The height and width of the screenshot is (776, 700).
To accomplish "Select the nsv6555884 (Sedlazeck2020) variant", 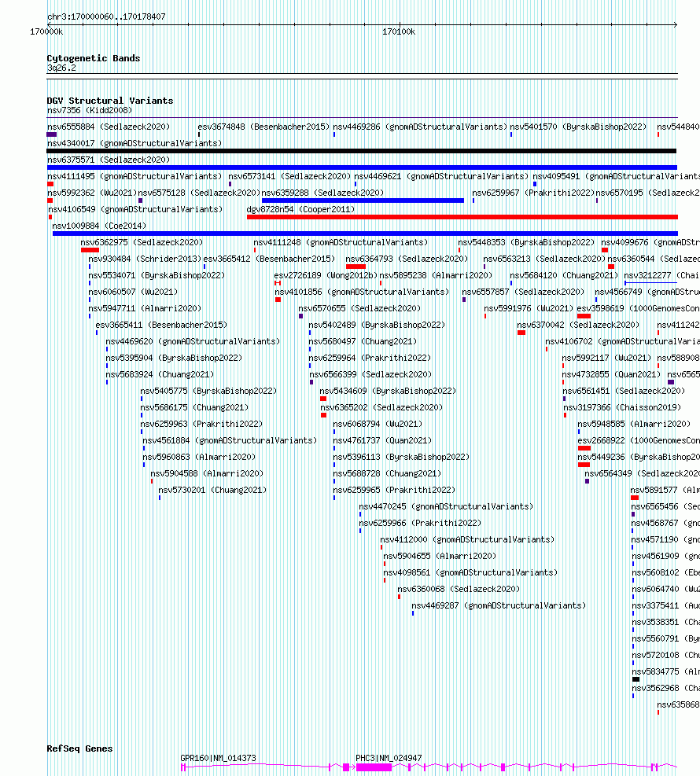I will [109, 127].
